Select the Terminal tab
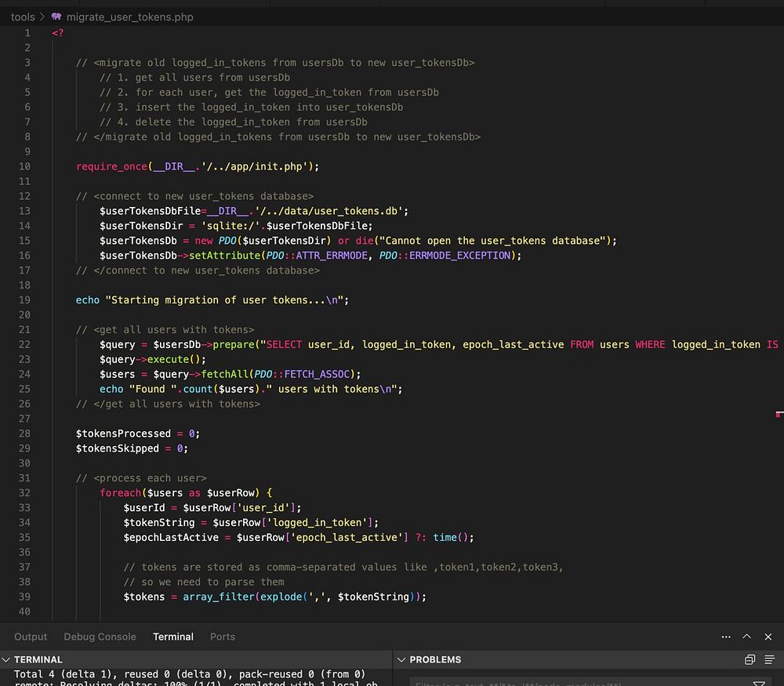The height and width of the screenshot is (686, 784). coord(173,637)
